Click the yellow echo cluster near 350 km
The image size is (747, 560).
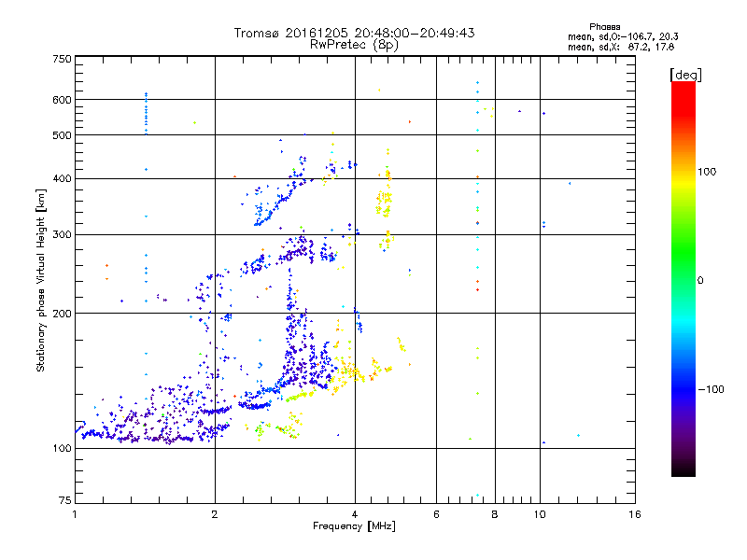tap(384, 203)
